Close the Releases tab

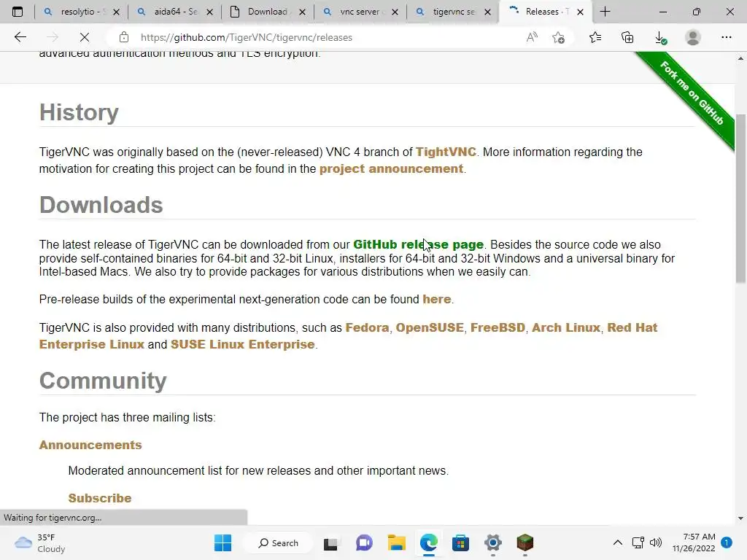580,12
